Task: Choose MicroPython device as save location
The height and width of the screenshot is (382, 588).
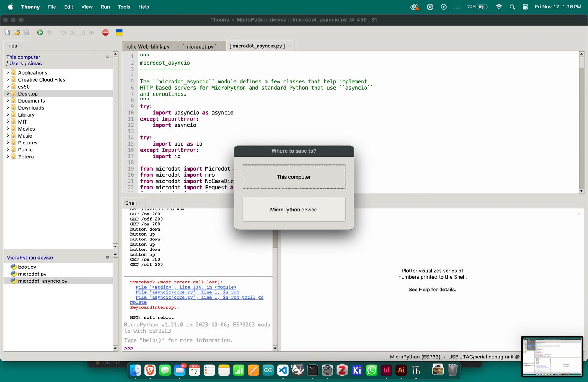Action: click(x=294, y=210)
